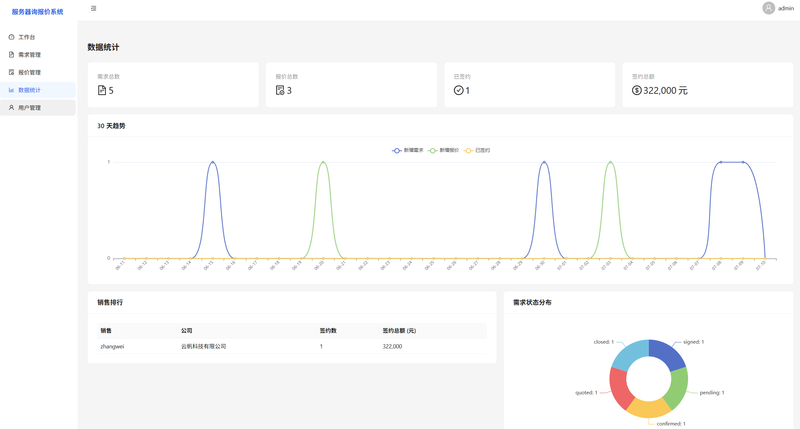
Task: Click the document icon in 需求总数 card
Action: tap(102, 90)
